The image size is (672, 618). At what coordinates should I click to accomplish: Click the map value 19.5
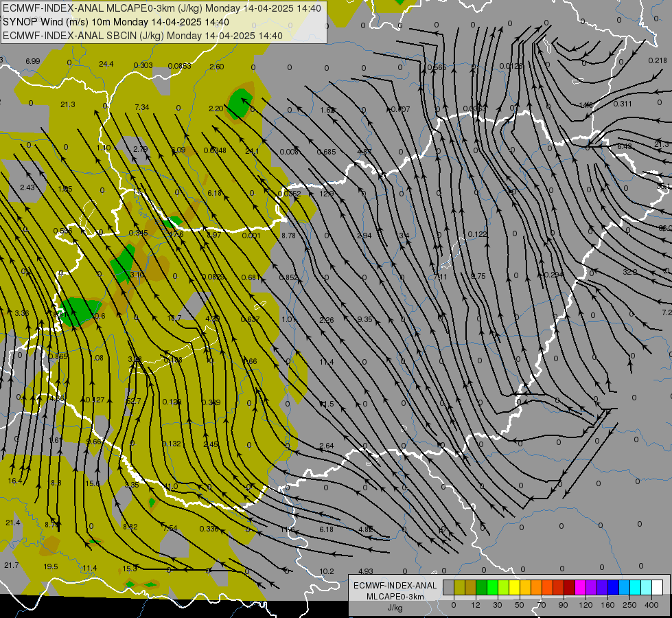(51, 566)
